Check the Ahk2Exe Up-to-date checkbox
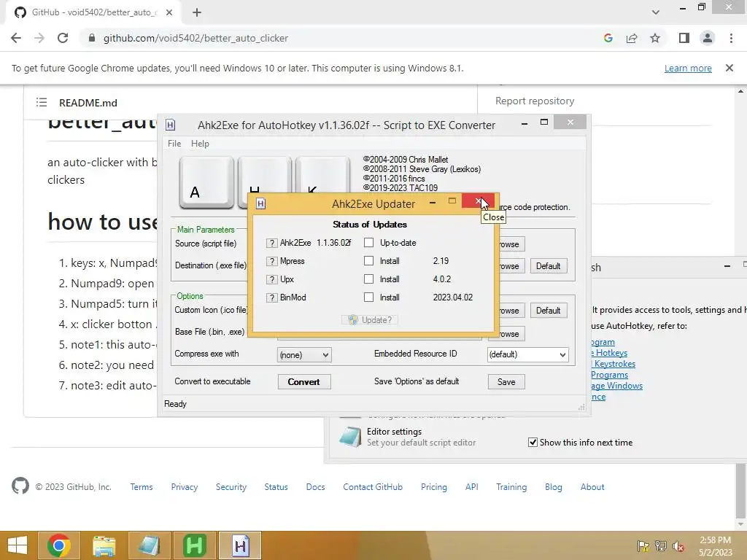Viewport: 747px width, 560px height. coord(368,243)
